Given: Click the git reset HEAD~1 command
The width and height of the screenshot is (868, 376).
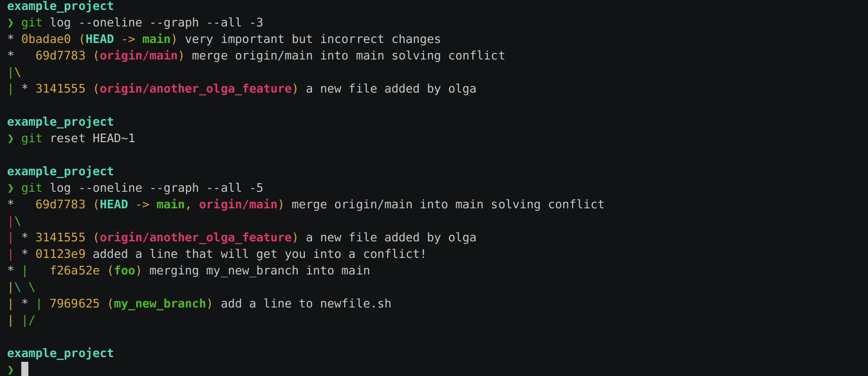Looking at the screenshot, I should coord(78,138).
